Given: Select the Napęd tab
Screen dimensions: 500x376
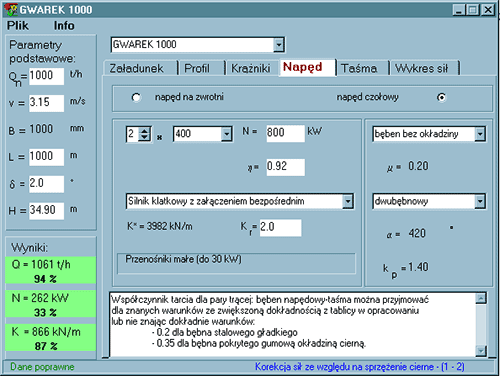Looking at the screenshot, I should (x=307, y=67).
